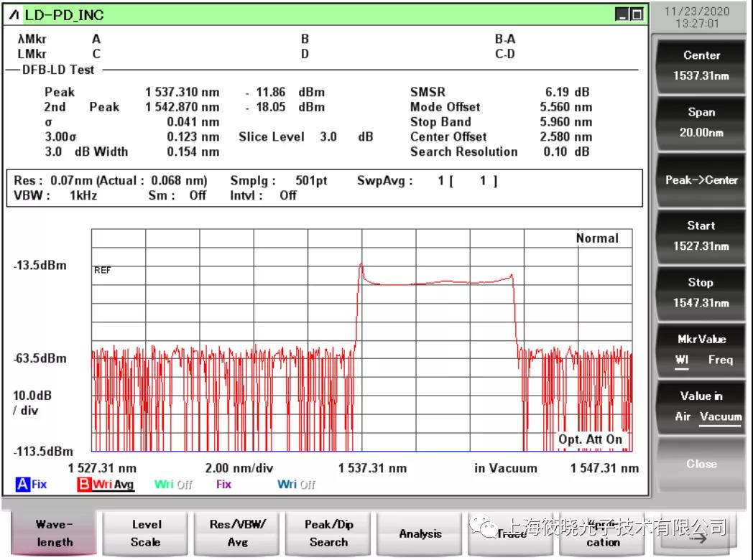Screen dimensions: 753x560
Task: Open the Peak/Dip Search menu
Action: 328,533
